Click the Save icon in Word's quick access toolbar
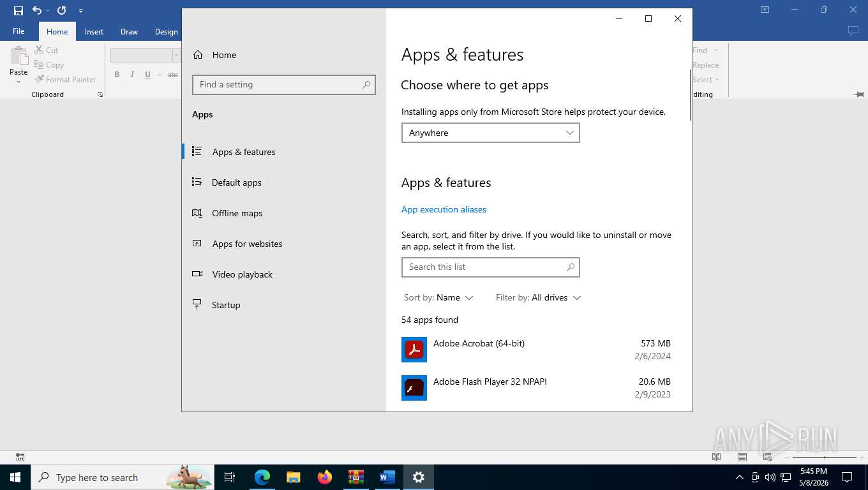868x490 pixels. pyautogui.click(x=19, y=10)
